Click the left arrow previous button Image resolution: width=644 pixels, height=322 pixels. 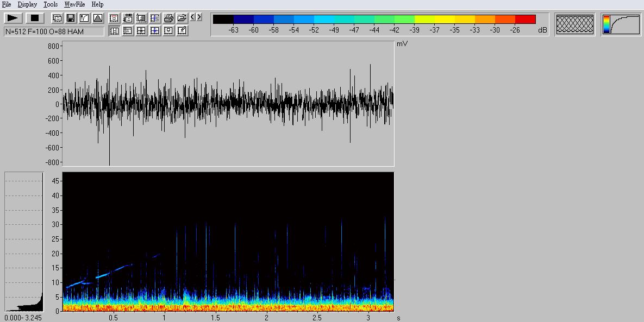coord(193,17)
